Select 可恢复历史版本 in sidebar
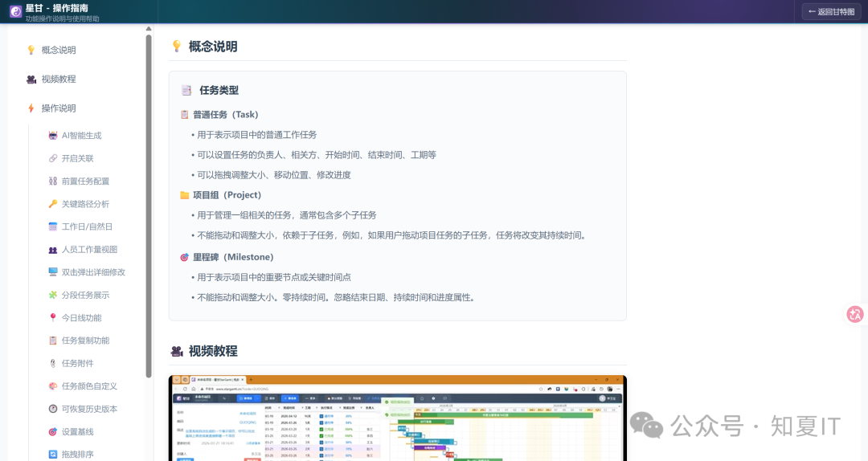Image resolution: width=868 pixels, height=461 pixels. tap(89, 409)
